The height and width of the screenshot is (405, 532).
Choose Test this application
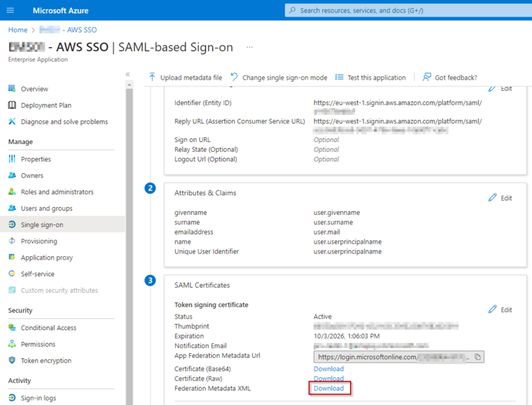[376, 78]
